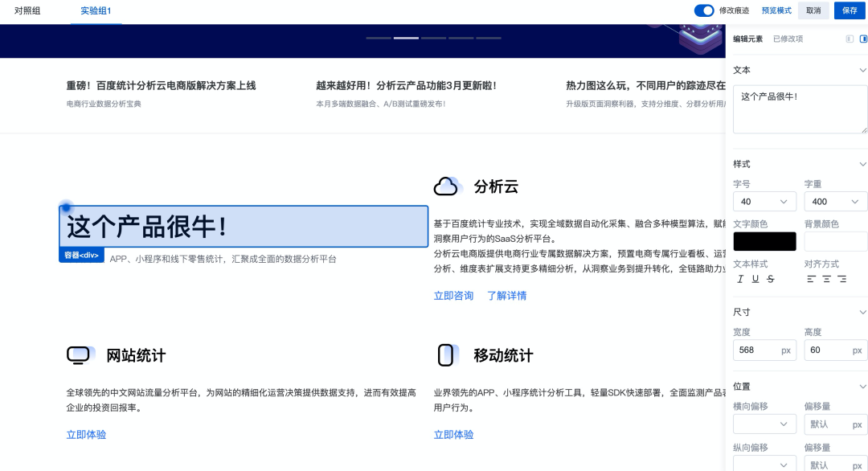This screenshot has height=471, width=868.
Task: Click the 保存 button
Action: pyautogui.click(x=850, y=10)
